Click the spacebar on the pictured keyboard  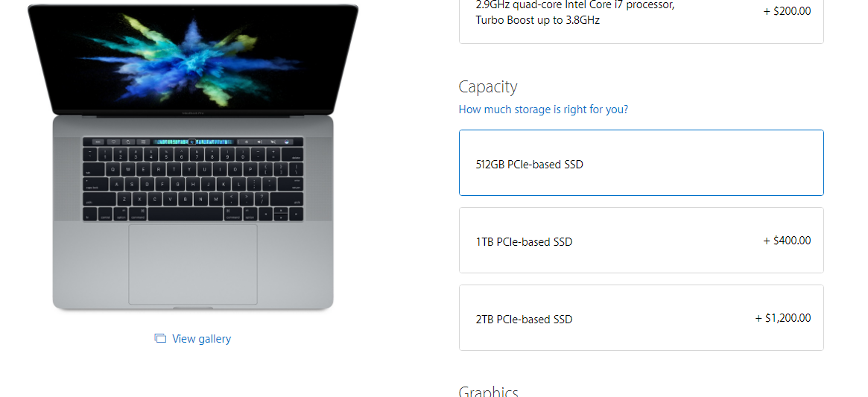pos(186,215)
